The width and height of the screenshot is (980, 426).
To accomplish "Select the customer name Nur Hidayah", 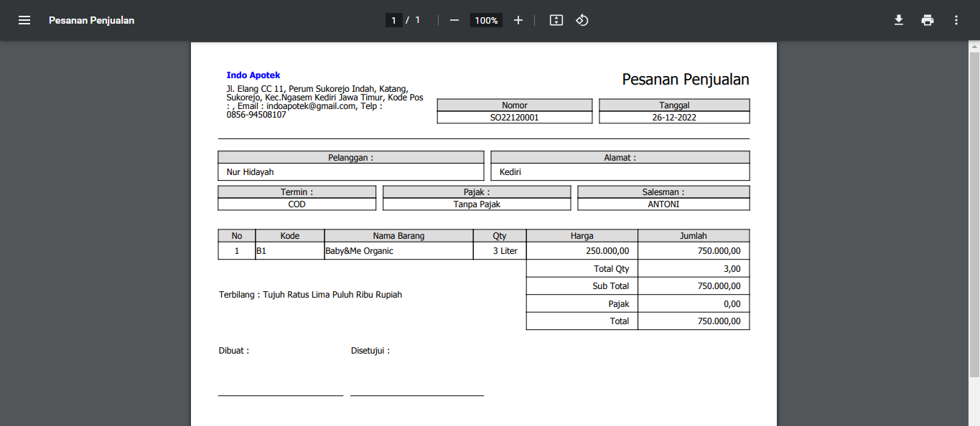I will tap(250, 172).
